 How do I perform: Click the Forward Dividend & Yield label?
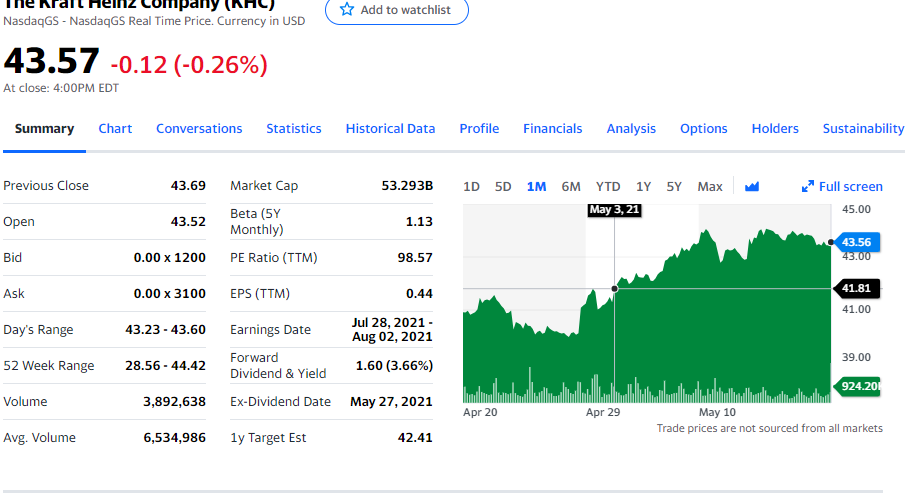point(278,365)
